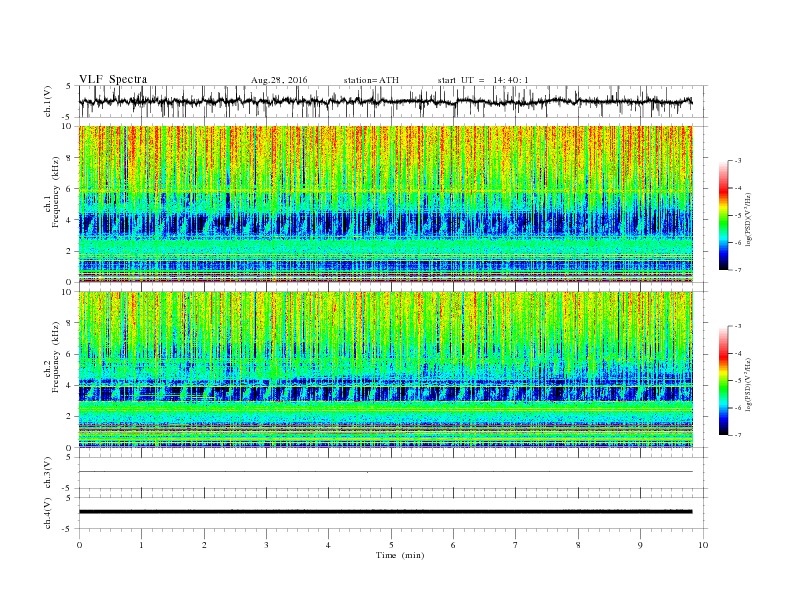792x612 pixels.
Task: Click the 'ch.3(V)' axis label
Action: click(48, 473)
